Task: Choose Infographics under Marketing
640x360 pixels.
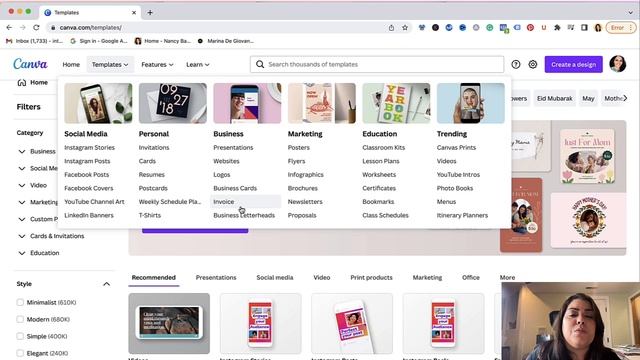Action: (306, 174)
